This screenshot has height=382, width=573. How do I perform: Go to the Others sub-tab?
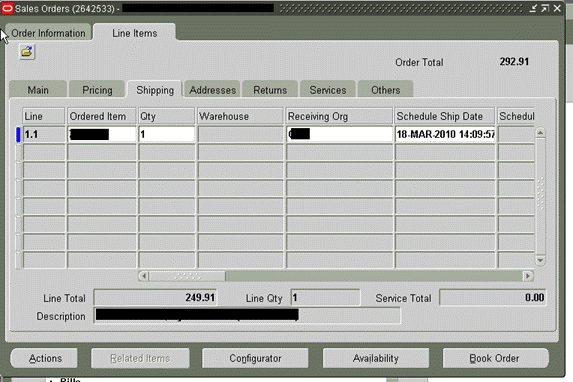(386, 90)
